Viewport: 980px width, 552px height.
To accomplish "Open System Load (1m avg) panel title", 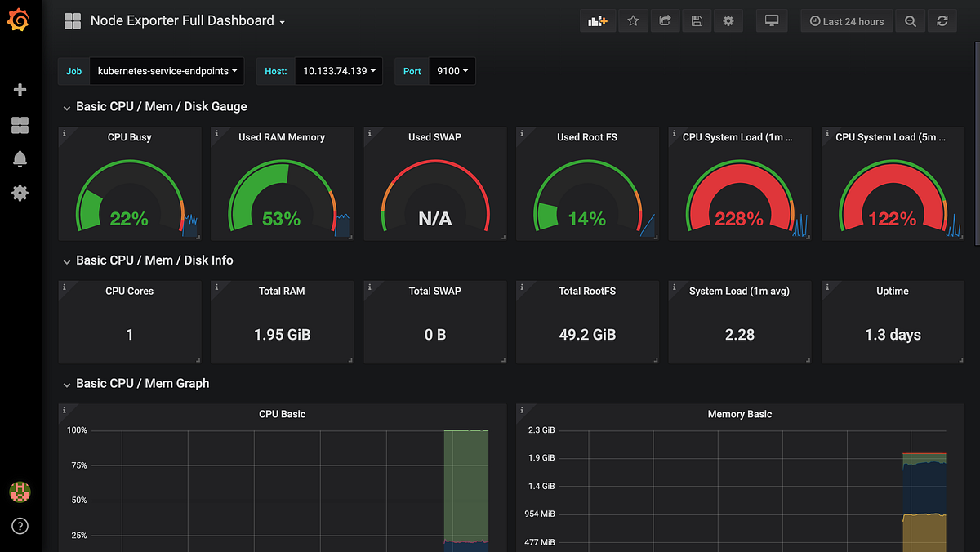I will point(740,291).
